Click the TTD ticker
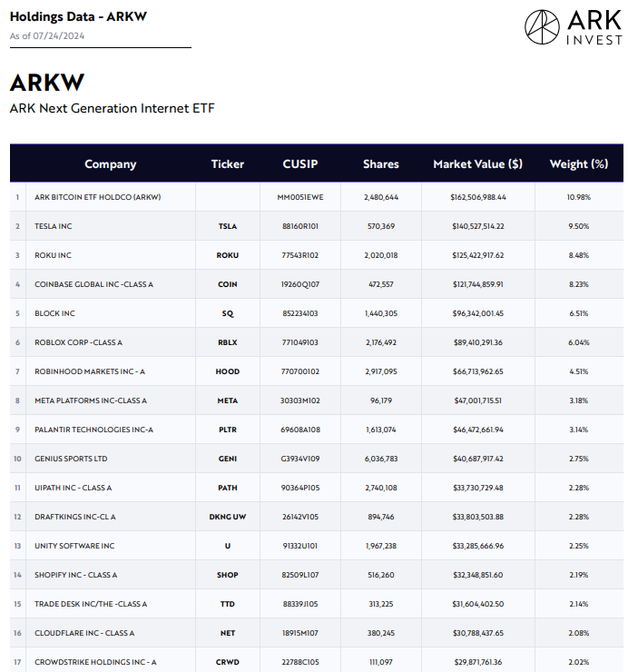This screenshot has height=672, width=628. pyautogui.click(x=228, y=604)
